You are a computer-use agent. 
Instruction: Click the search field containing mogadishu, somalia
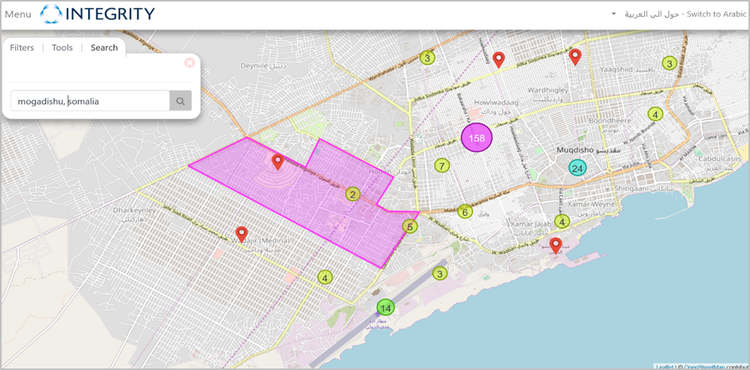[x=90, y=101]
